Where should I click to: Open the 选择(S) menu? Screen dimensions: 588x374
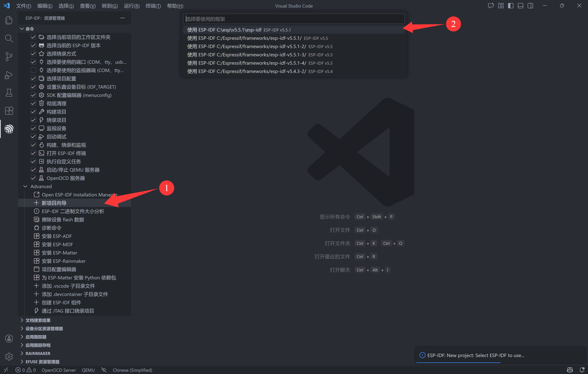66,6
